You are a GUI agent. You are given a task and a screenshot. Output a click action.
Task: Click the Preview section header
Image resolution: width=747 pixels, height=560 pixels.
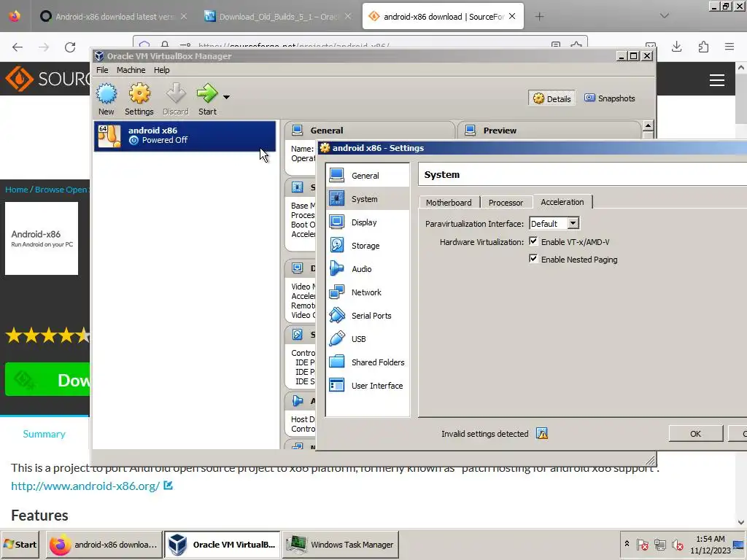tap(549, 130)
